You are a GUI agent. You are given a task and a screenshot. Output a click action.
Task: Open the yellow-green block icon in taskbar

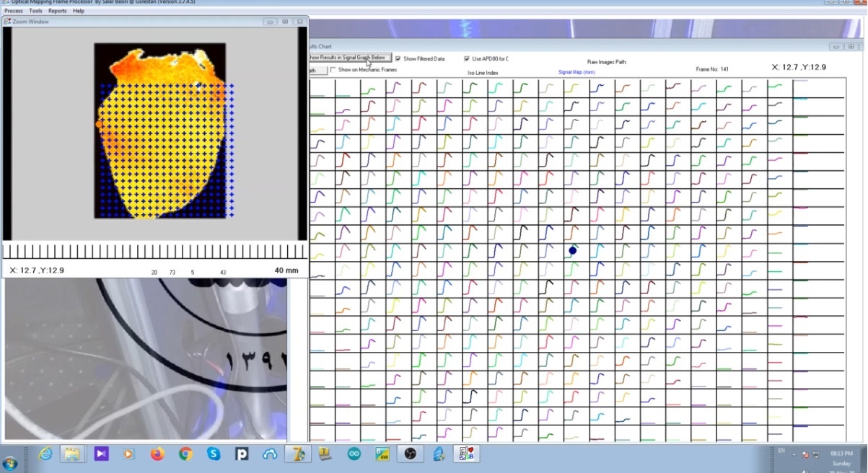(325, 454)
